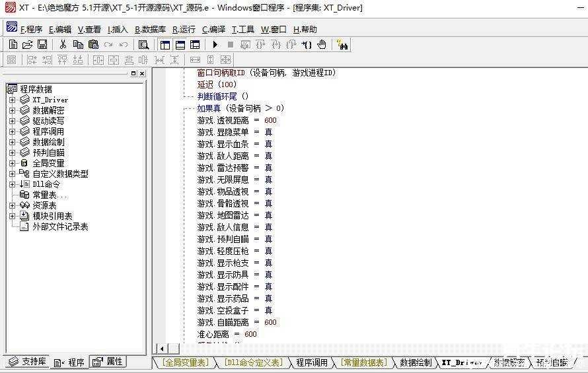Switch to the [全局变量表] editor tab
This screenshot has width=588, height=373.
(x=185, y=362)
